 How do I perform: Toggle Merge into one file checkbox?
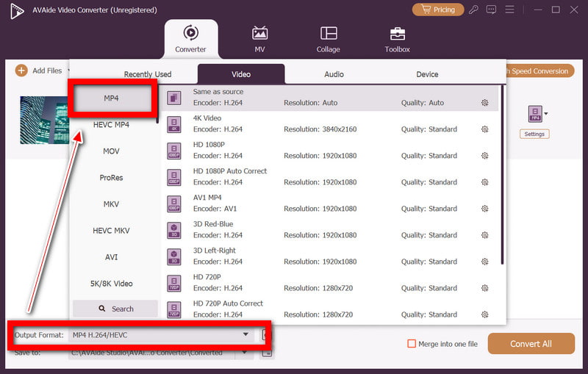pos(412,344)
